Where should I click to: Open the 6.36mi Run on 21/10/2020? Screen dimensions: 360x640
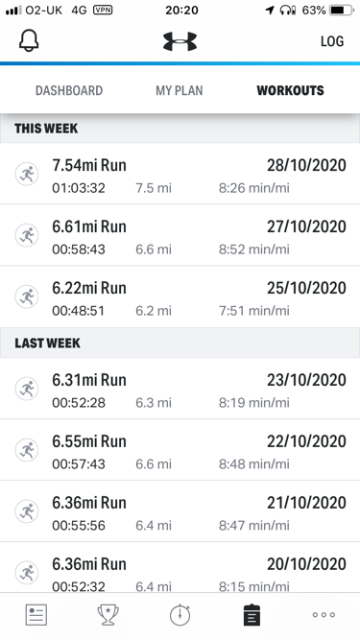pyautogui.click(x=180, y=511)
